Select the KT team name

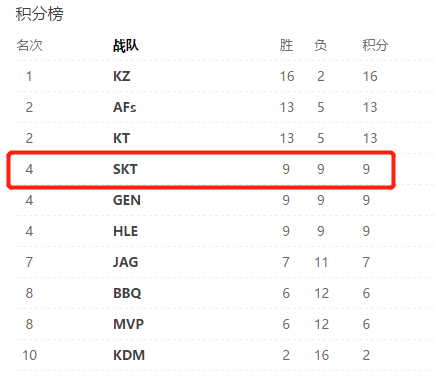(121, 138)
